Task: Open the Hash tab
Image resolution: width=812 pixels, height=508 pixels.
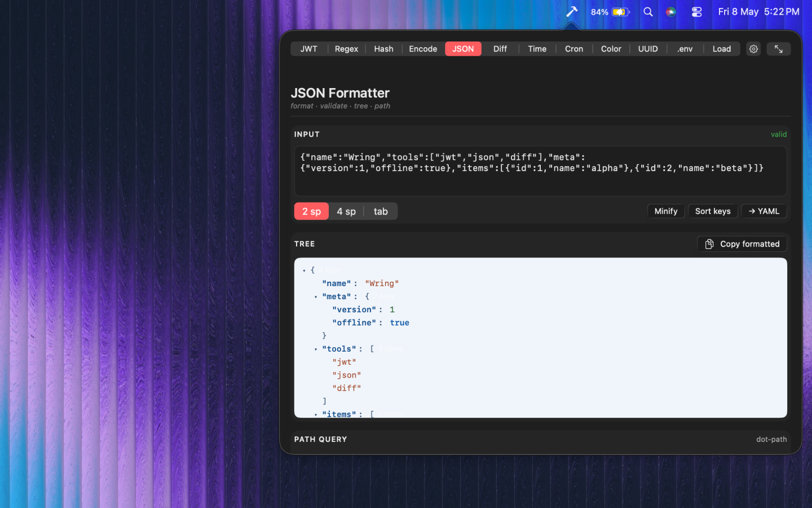Action: point(383,49)
